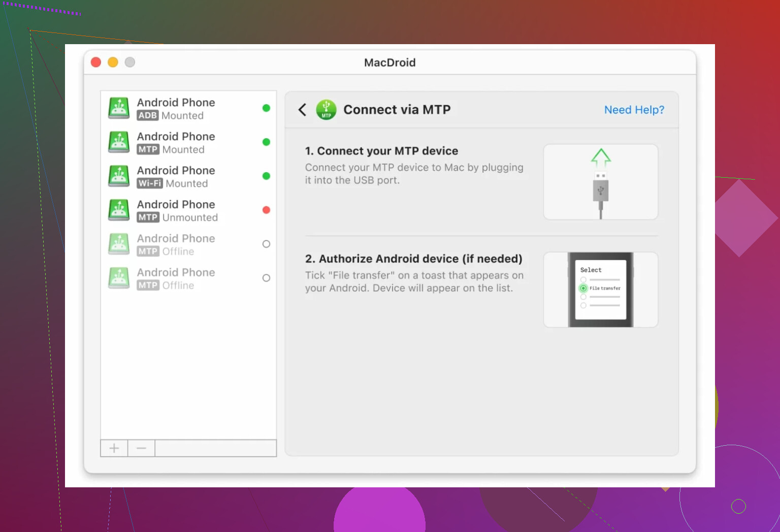Click the Wi-Fi Mounted Android Phone device icon
This screenshot has width=780, height=532.
pos(119,176)
